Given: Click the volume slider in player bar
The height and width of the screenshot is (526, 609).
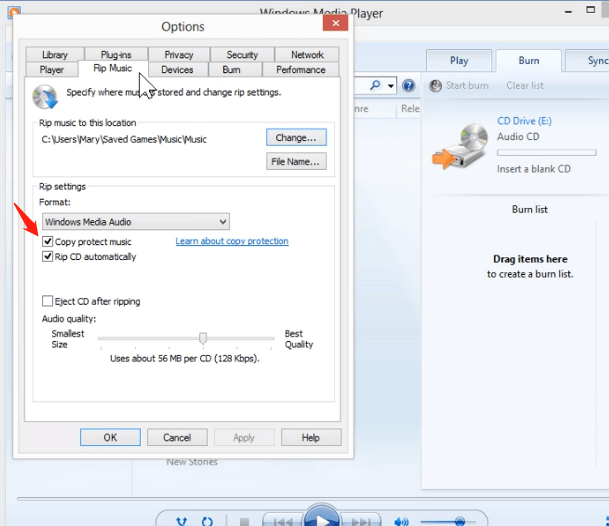Looking at the screenshot, I should point(459,521).
